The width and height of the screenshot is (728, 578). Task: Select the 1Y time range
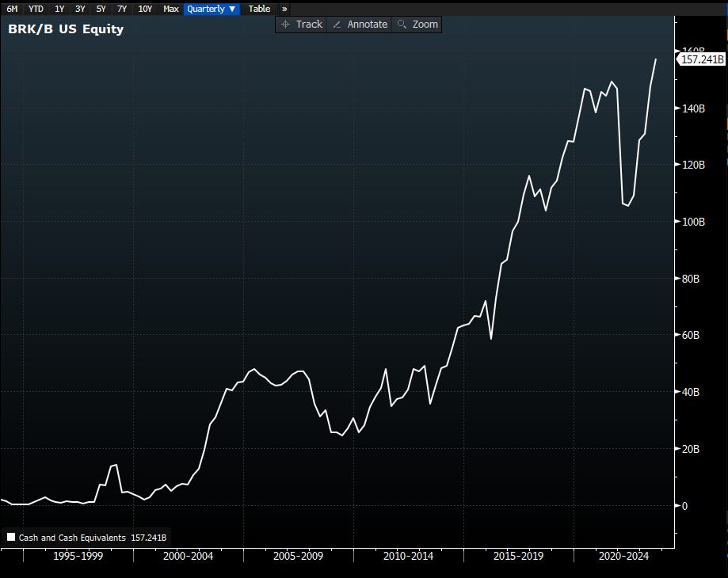click(x=59, y=9)
